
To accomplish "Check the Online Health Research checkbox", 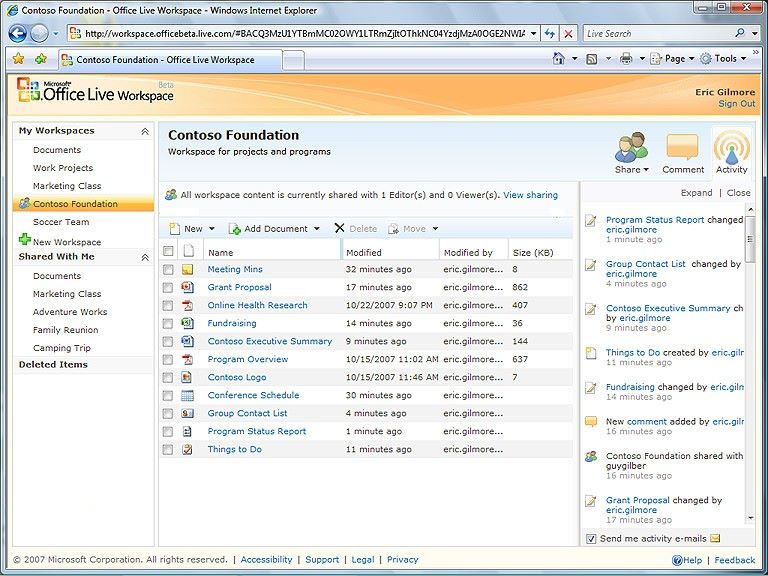I will (168, 306).
